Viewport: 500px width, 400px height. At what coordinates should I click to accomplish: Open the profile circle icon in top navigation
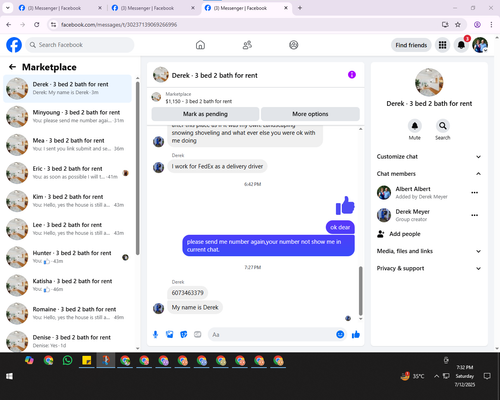coord(294,45)
